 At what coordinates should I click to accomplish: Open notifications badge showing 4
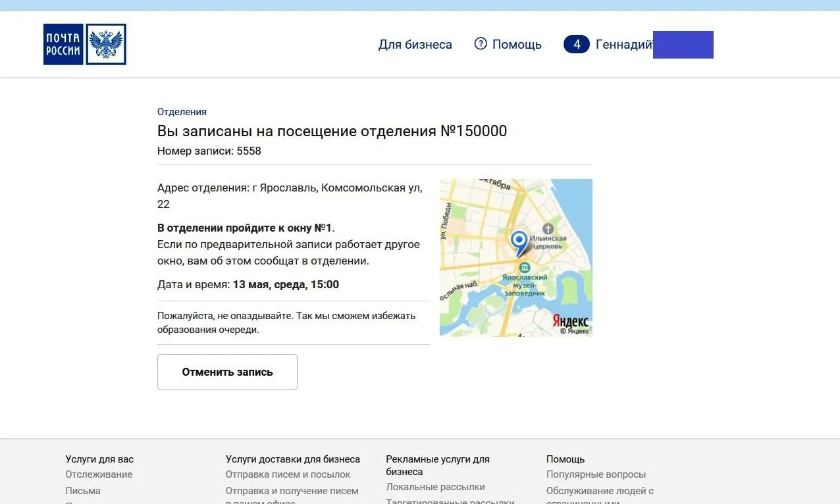click(x=576, y=44)
